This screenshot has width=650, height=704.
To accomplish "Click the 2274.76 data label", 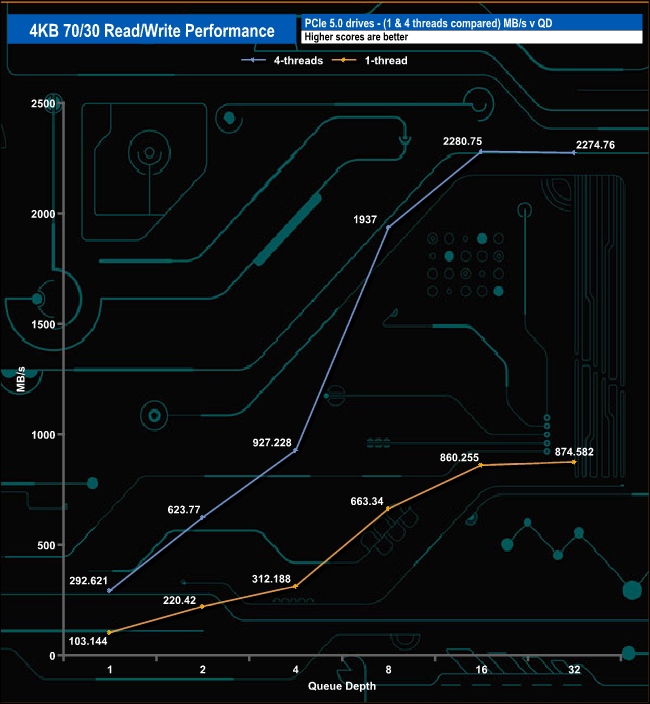I will 595,145.
